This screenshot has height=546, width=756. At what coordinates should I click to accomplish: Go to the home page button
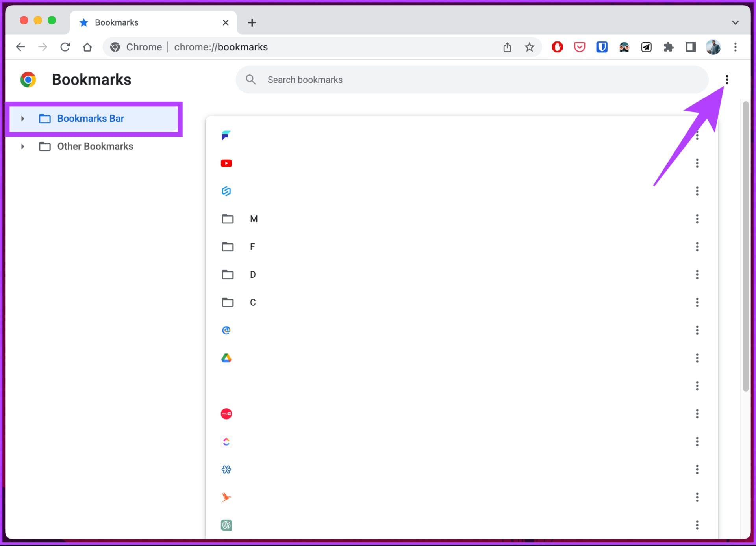87,47
